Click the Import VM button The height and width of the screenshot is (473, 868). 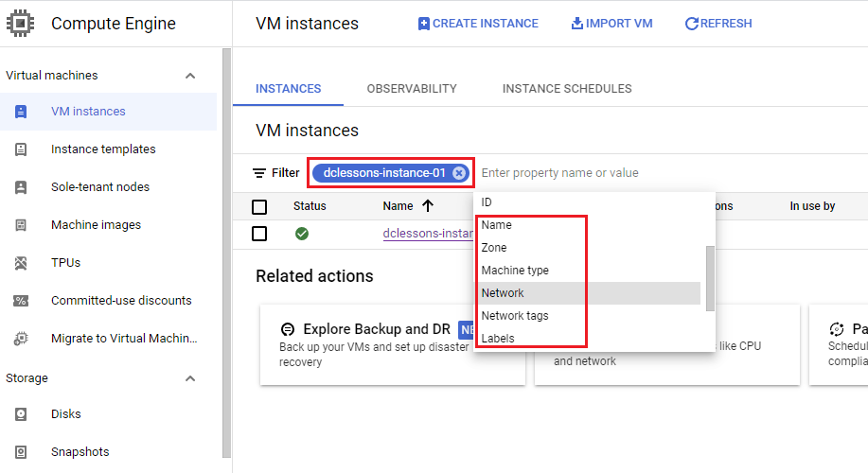pos(611,24)
